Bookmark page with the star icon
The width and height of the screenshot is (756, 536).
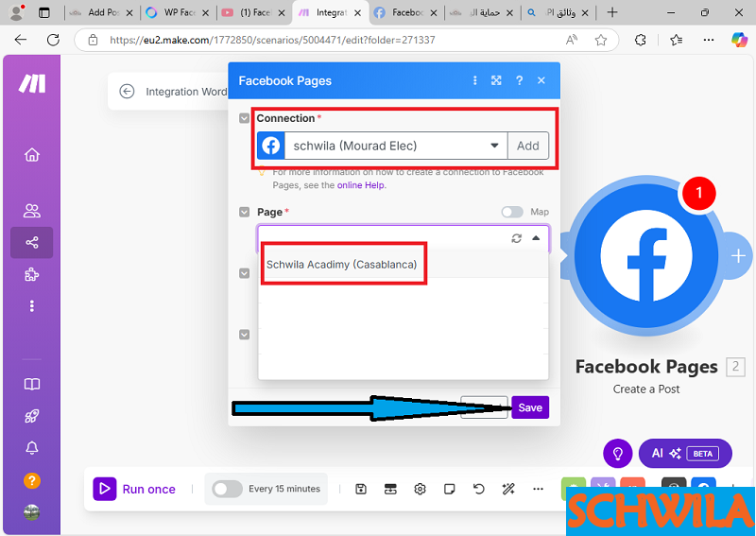pyautogui.click(x=601, y=40)
